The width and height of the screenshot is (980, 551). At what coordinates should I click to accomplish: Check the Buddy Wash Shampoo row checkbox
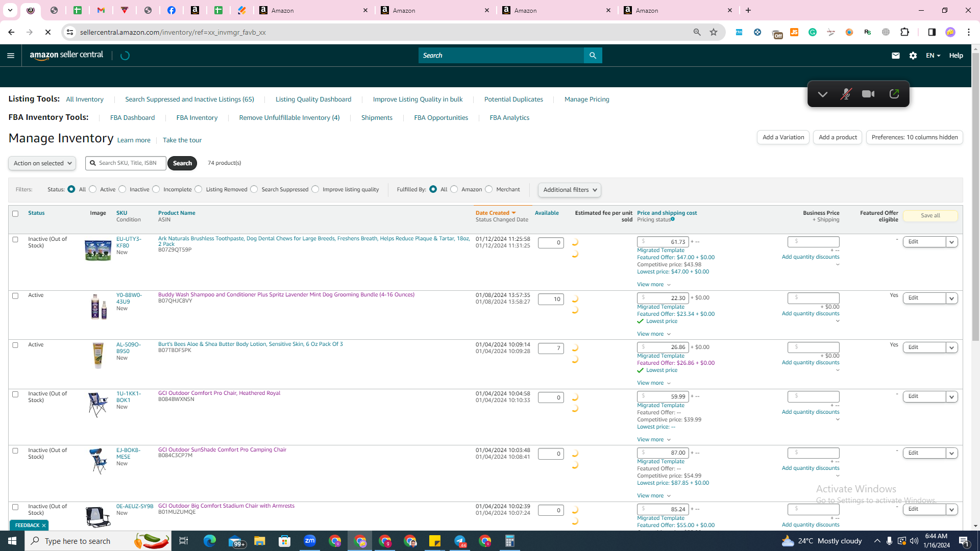pos(15,296)
